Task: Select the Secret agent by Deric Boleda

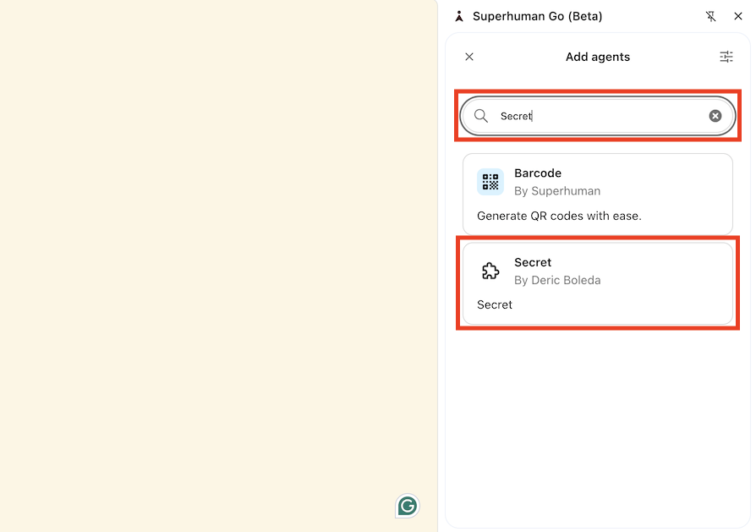Action: tap(597, 282)
